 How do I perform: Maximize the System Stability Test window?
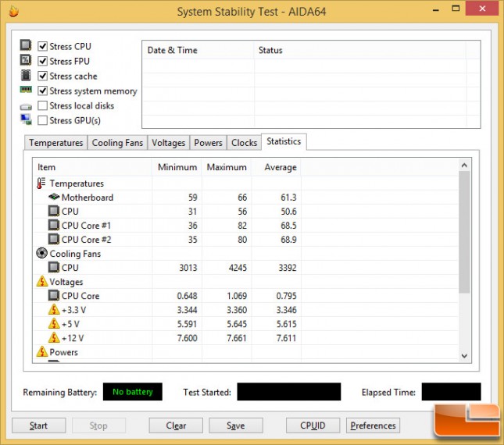tap(456, 9)
